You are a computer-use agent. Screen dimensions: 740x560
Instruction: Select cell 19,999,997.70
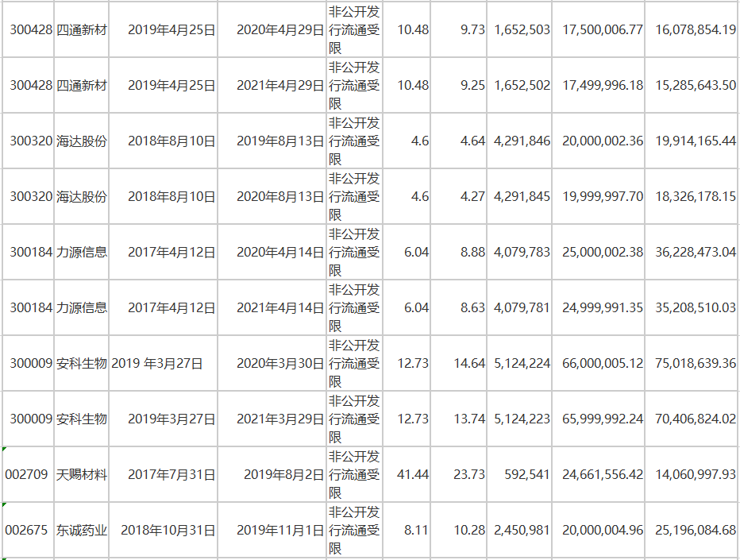pos(599,196)
